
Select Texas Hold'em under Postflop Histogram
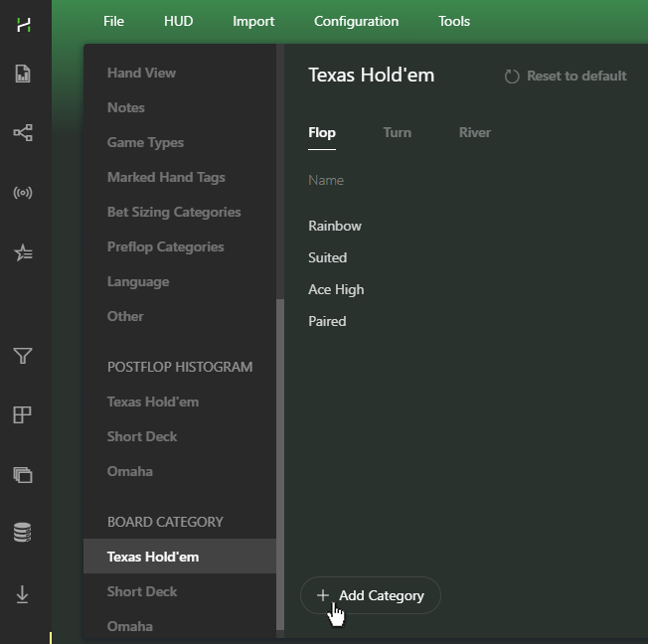tap(153, 402)
